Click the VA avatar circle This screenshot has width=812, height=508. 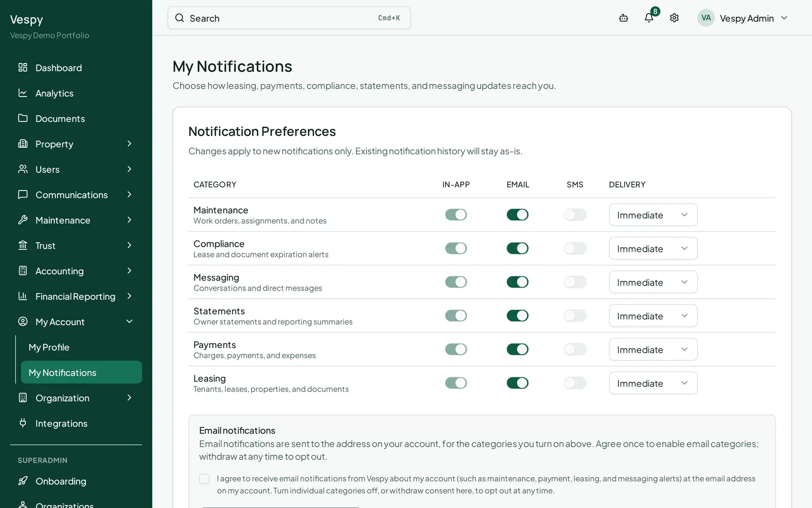706,18
